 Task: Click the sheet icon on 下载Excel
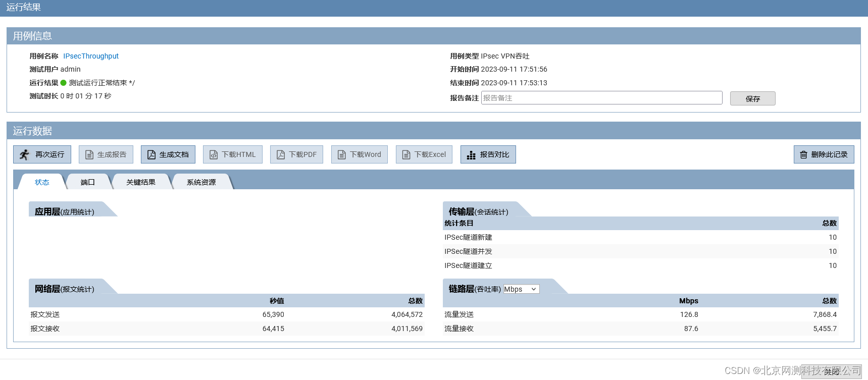pyautogui.click(x=406, y=154)
